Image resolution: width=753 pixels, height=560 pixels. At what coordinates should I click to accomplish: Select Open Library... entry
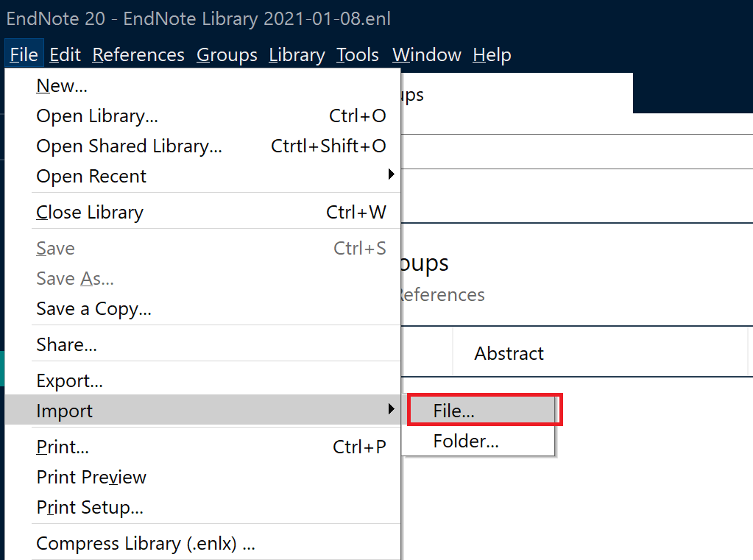click(202, 116)
